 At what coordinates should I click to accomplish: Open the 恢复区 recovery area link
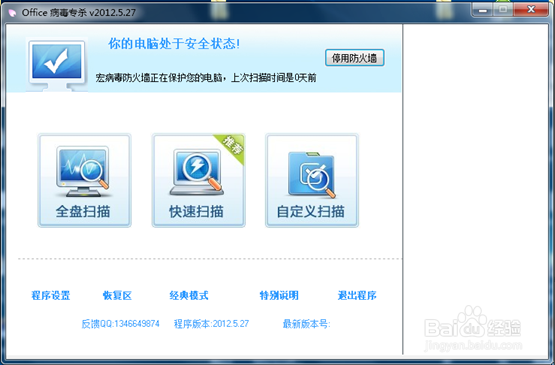(x=117, y=295)
